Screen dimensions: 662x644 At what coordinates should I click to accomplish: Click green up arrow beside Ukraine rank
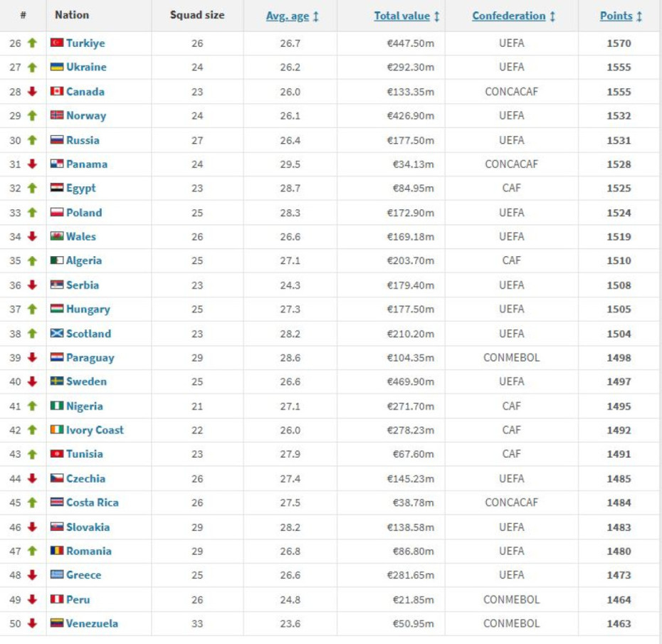pos(32,68)
